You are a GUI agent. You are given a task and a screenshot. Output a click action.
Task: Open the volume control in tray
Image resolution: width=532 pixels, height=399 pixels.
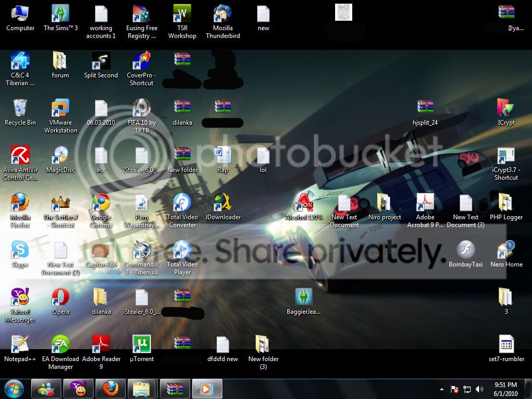[x=480, y=389]
